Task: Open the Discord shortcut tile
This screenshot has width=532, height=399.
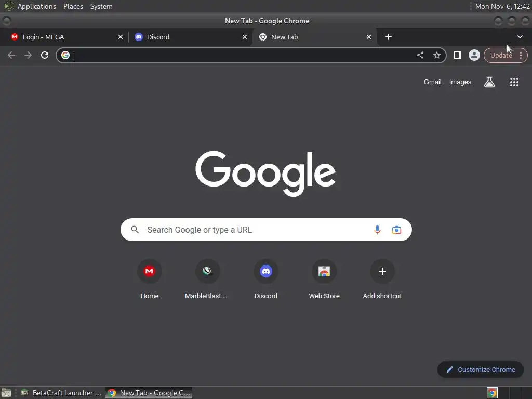Action: point(266,279)
